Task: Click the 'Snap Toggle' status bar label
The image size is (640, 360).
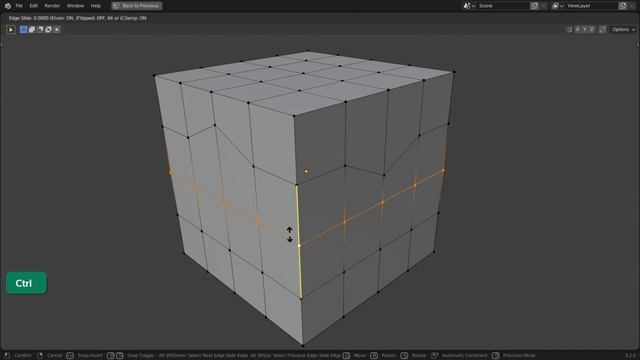Action: (140, 356)
